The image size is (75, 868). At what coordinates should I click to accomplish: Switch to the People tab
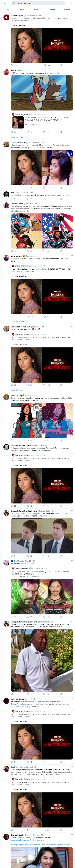click(37, 10)
